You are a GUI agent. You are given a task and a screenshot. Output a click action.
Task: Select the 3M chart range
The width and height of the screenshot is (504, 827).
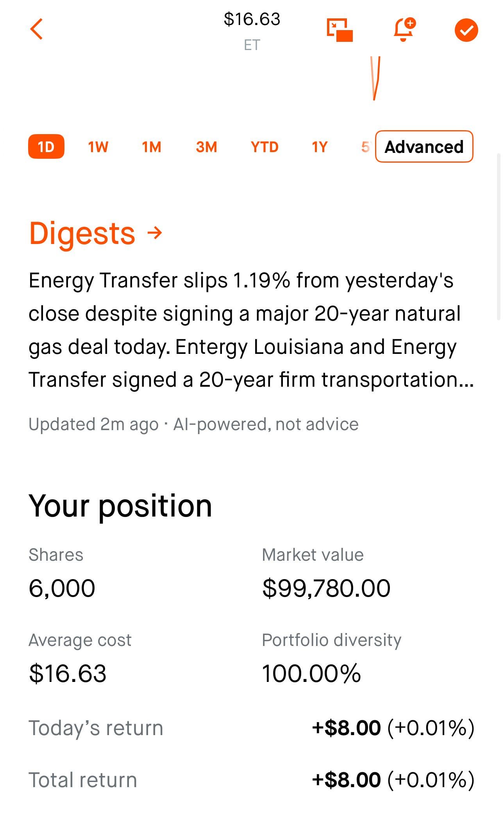tap(206, 147)
